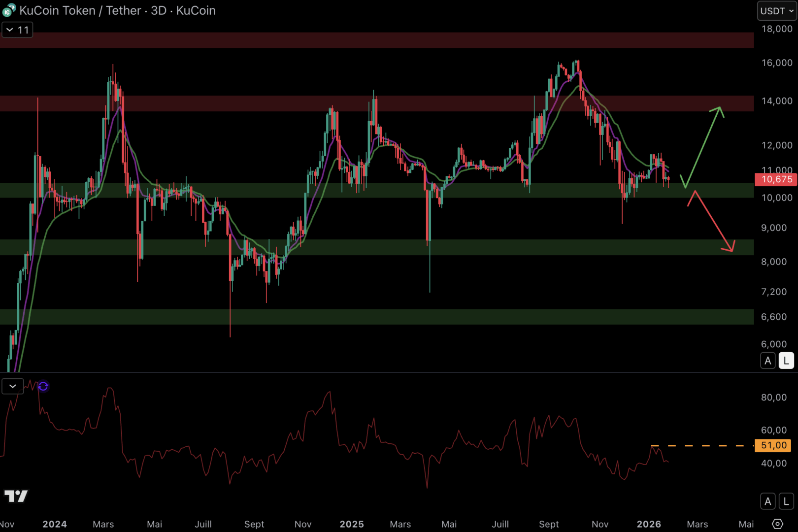Click the KuCoin Token logo icon
Screen dimensions: 798x532
click(9, 10)
